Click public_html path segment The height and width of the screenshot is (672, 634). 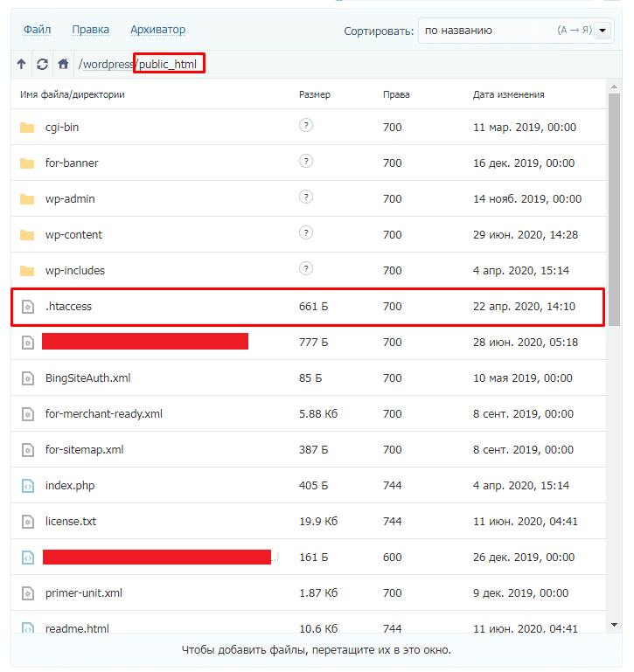point(168,65)
